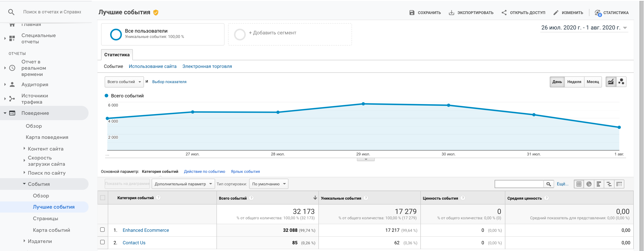
Task: Click help icon next to Уникальные события
Action: point(366,198)
